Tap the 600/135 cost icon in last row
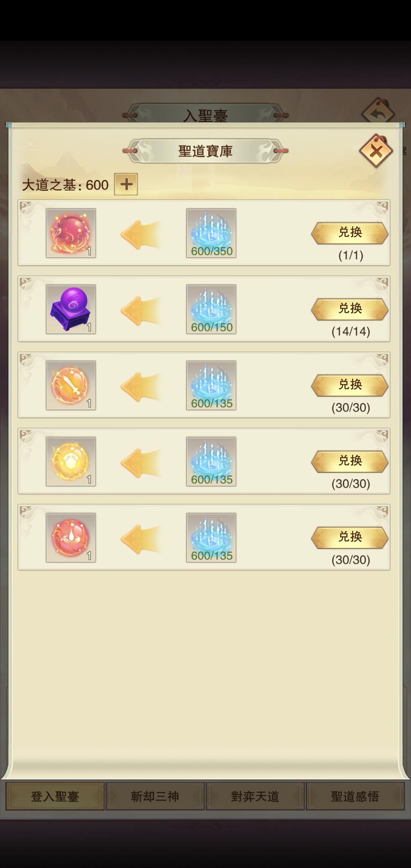This screenshot has width=411, height=868. coord(211,538)
